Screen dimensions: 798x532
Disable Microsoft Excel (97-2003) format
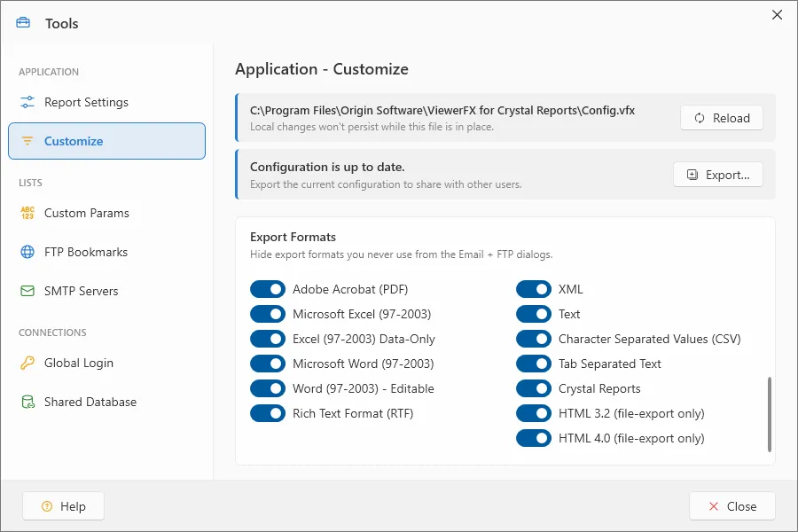[268, 314]
